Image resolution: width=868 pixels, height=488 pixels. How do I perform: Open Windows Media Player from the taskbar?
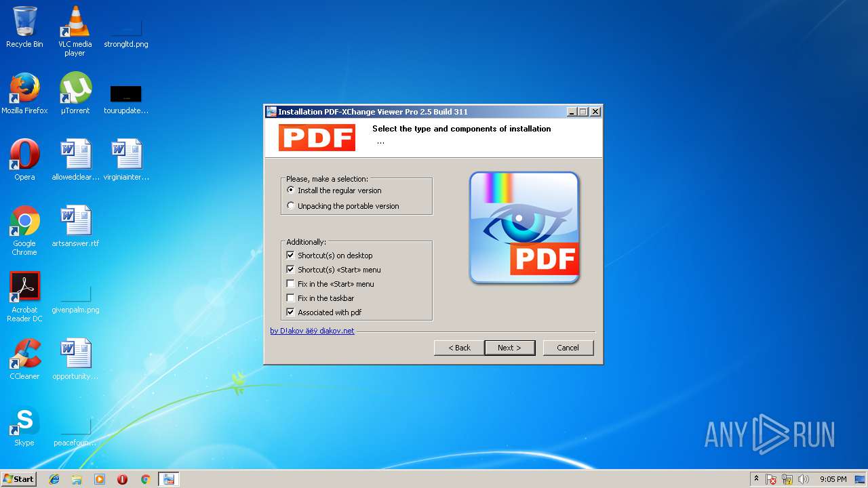[x=100, y=479]
